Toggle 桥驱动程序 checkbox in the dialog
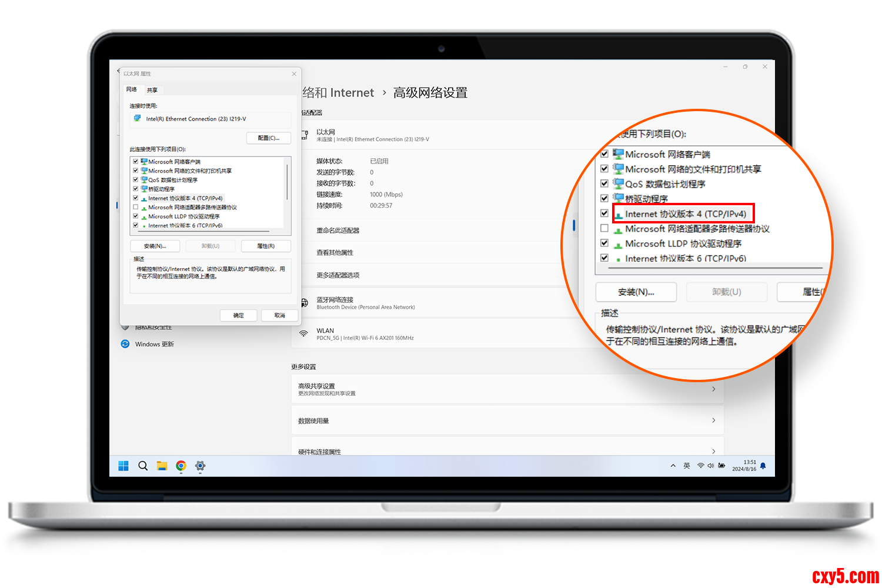 pos(136,189)
